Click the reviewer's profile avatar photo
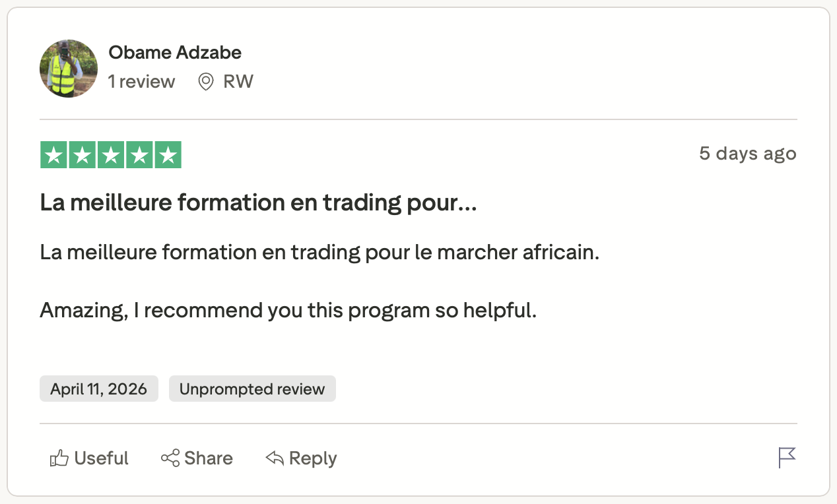 tap(69, 69)
